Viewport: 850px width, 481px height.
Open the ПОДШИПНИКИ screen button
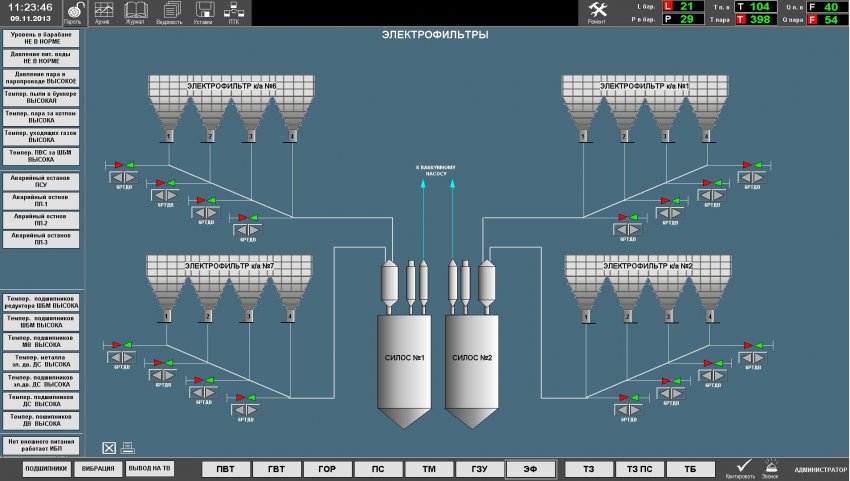[46, 469]
